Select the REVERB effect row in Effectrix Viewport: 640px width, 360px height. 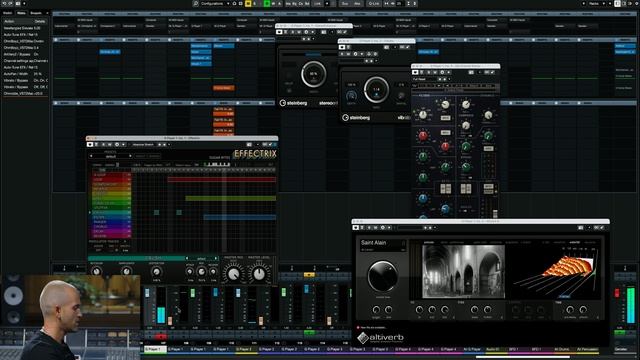(111, 236)
